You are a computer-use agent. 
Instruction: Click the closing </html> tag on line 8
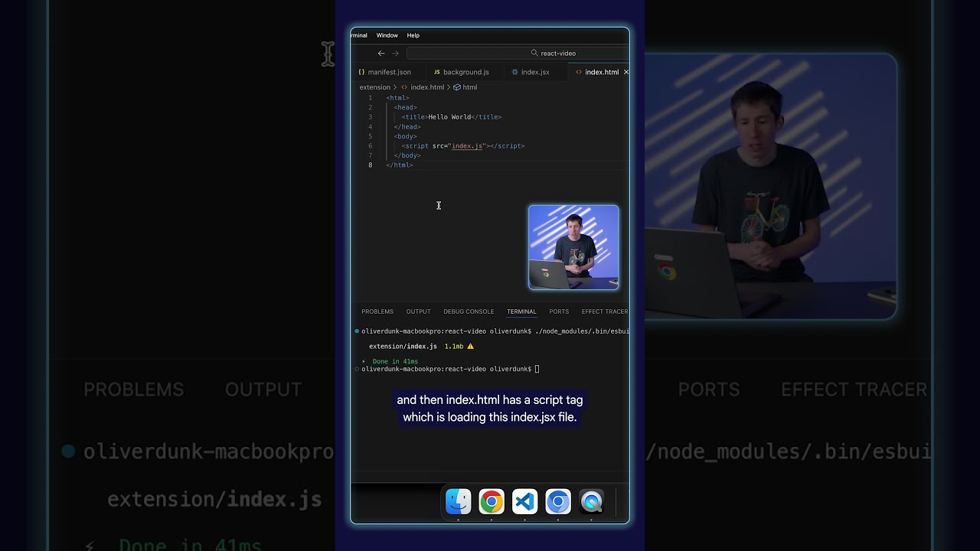[400, 165]
